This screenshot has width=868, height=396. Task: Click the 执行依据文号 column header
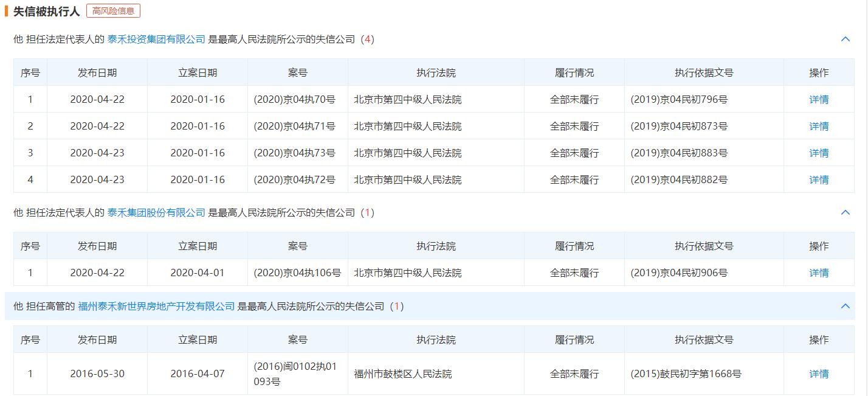704,72
